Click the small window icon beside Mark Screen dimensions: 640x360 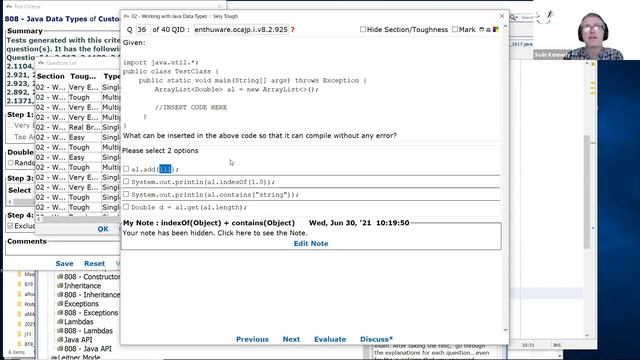tap(481, 29)
